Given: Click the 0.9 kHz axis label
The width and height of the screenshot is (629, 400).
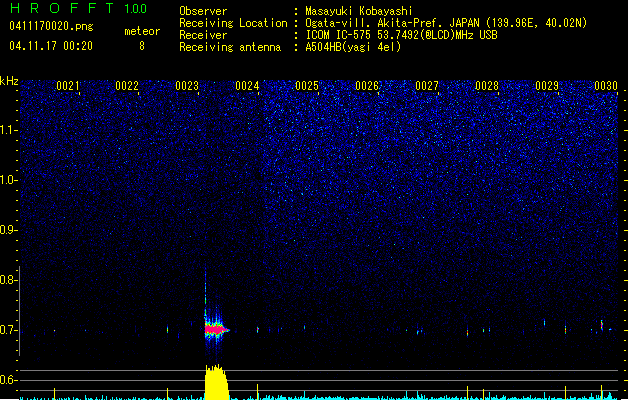Looking at the screenshot, I should click(x=9, y=230).
